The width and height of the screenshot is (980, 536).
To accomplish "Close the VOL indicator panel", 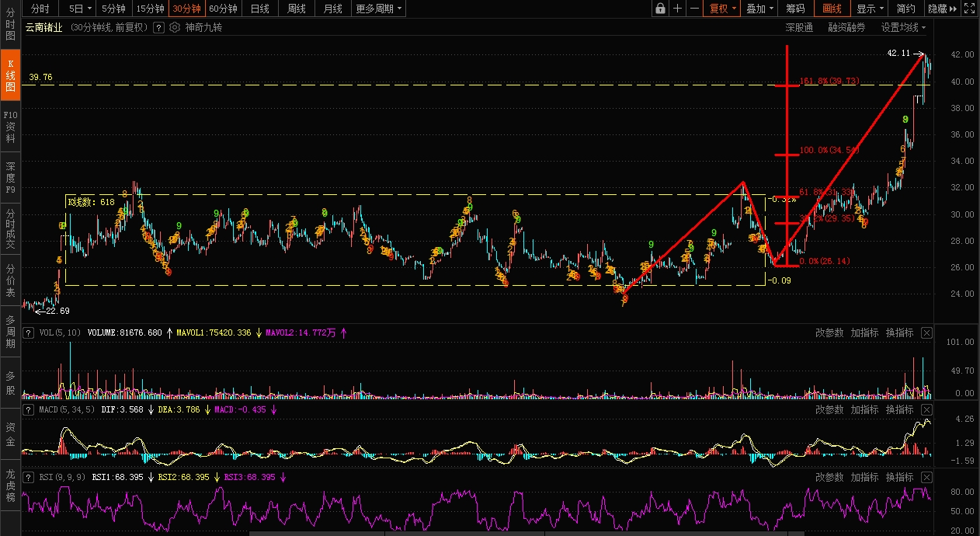I will pos(926,332).
